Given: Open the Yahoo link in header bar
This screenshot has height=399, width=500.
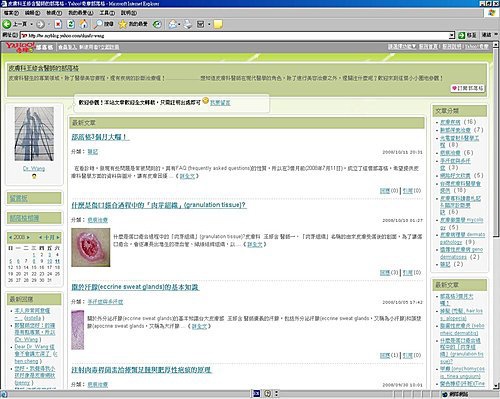Looking at the screenshot, I should pyautogui.click(x=477, y=47).
